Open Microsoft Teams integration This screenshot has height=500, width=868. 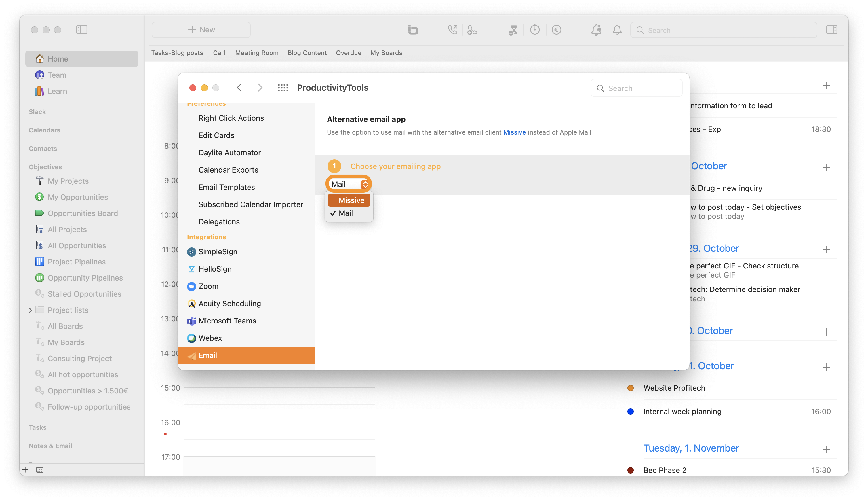click(x=246, y=321)
